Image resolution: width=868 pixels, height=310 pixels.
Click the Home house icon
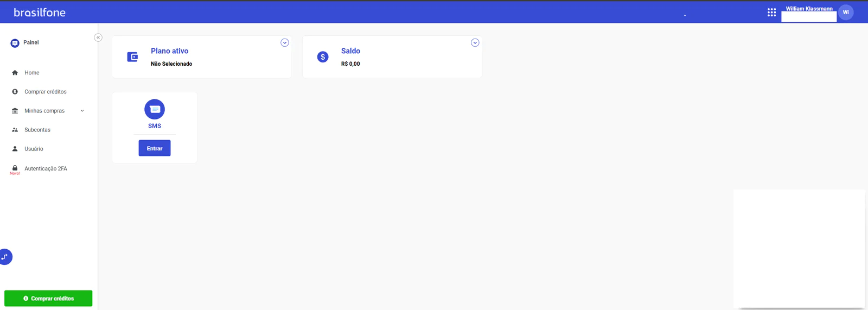click(x=15, y=73)
